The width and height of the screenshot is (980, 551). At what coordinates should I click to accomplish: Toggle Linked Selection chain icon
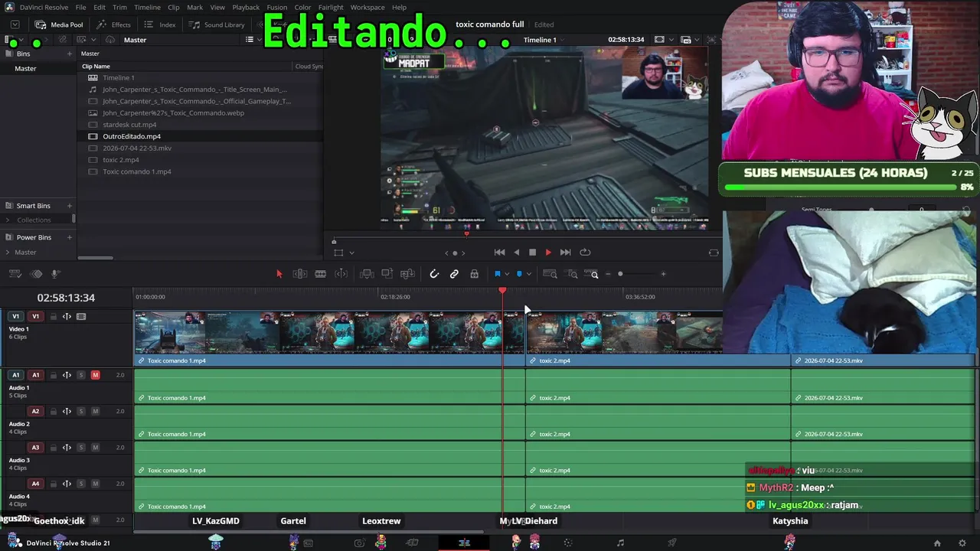(x=454, y=274)
